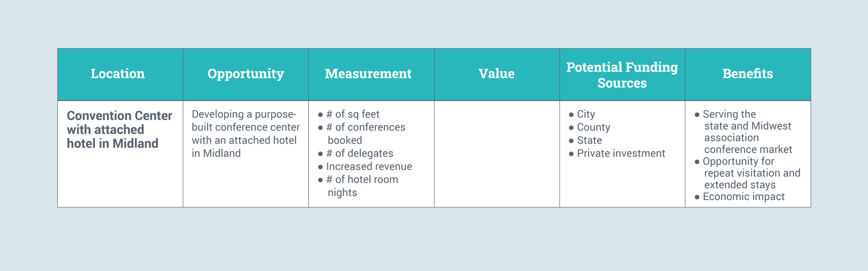The image size is (868, 271).
Task: Click the '# of sq feet' bullet
Action: pos(353,114)
